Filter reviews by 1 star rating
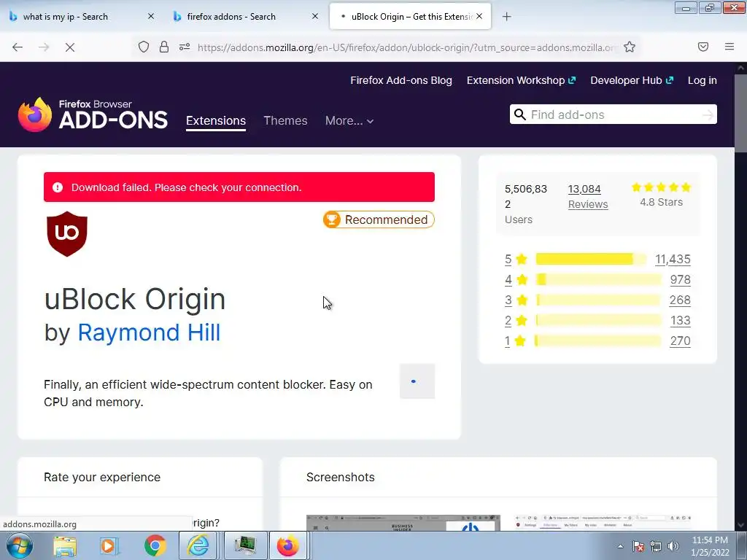747x560 pixels. 515,341
